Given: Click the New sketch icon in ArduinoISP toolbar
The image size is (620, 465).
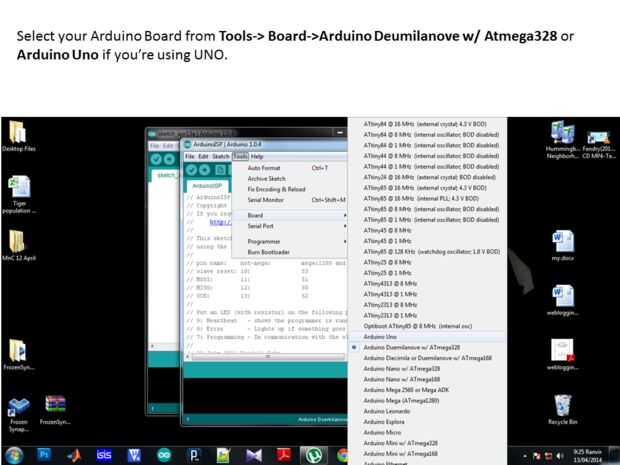Looking at the screenshot, I should pos(220,170).
